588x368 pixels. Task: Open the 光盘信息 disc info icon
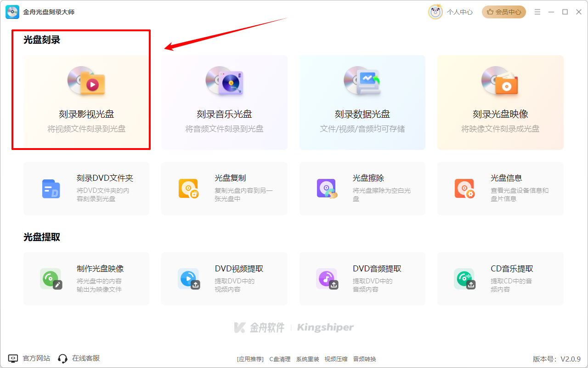tap(464, 189)
